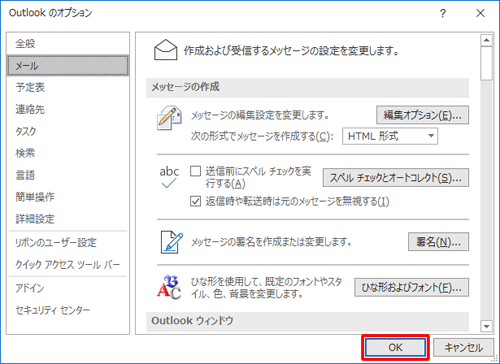Click scrollbar down arrow in settings pane
Viewport: 500px width, 364px height.
[x=487, y=326]
